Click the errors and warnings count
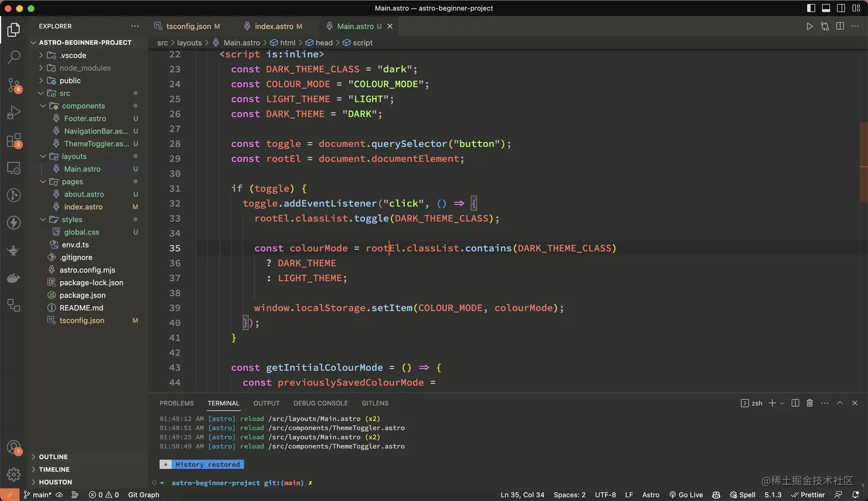Viewport: 868px width, 501px height. [x=104, y=495]
